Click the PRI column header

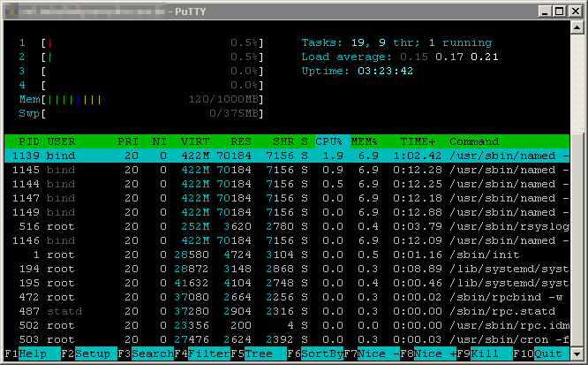pos(128,141)
